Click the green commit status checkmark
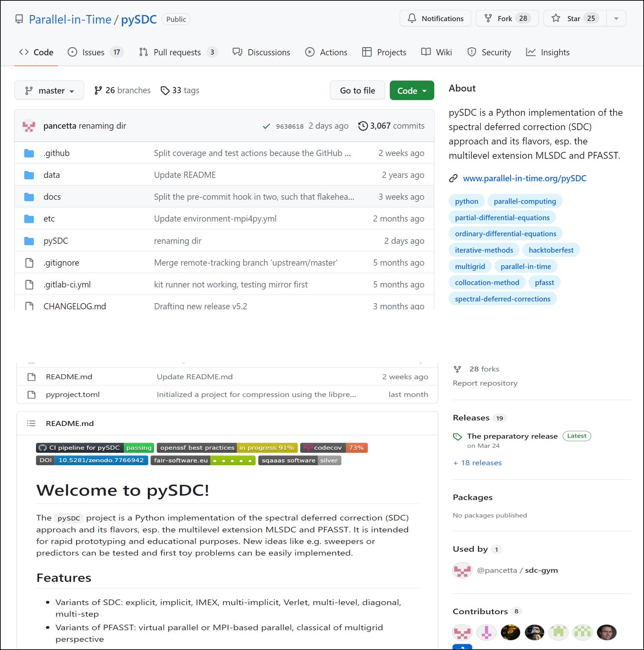 [266, 126]
